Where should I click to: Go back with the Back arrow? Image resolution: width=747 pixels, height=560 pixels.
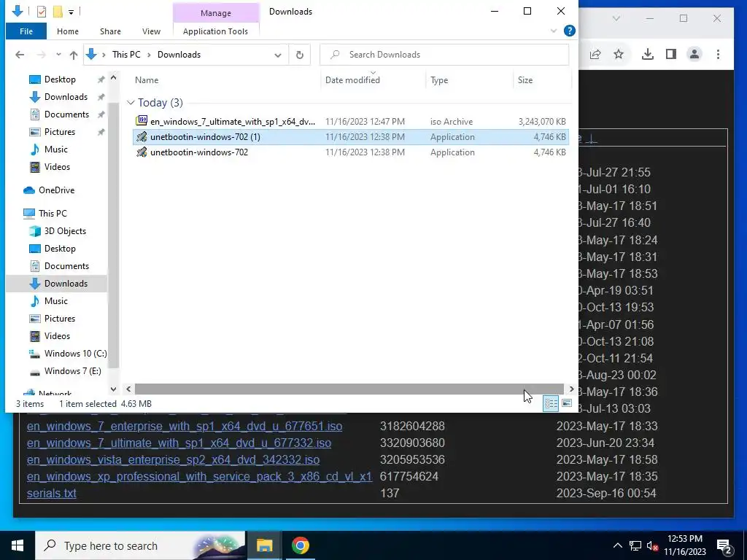click(x=20, y=55)
